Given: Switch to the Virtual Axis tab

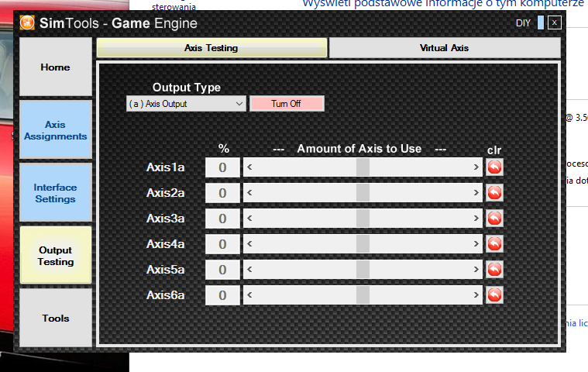Looking at the screenshot, I should point(445,48).
